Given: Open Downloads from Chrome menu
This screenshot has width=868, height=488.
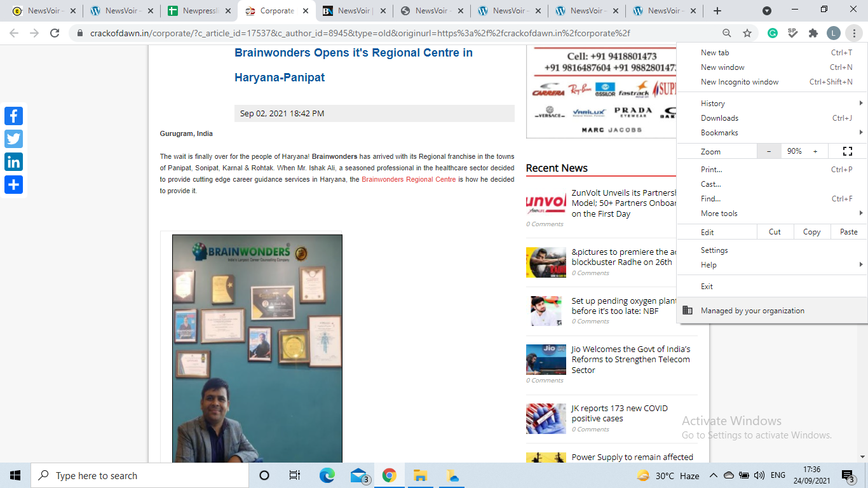Looking at the screenshot, I should coord(771,118).
